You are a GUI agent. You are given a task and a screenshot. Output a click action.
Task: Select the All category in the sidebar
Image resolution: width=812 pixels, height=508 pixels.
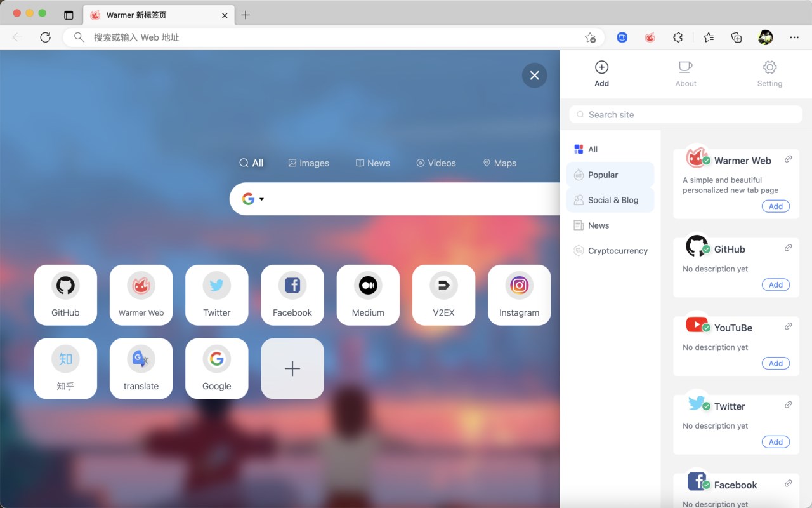(x=610, y=149)
